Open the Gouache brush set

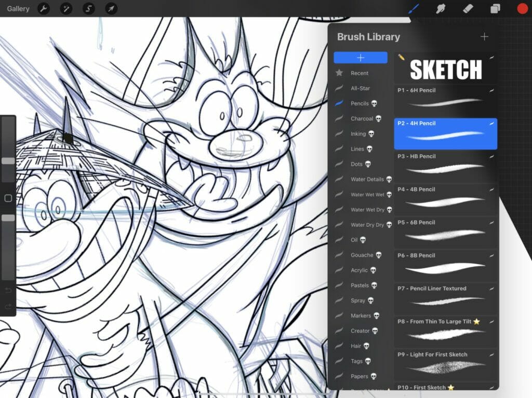coord(362,255)
